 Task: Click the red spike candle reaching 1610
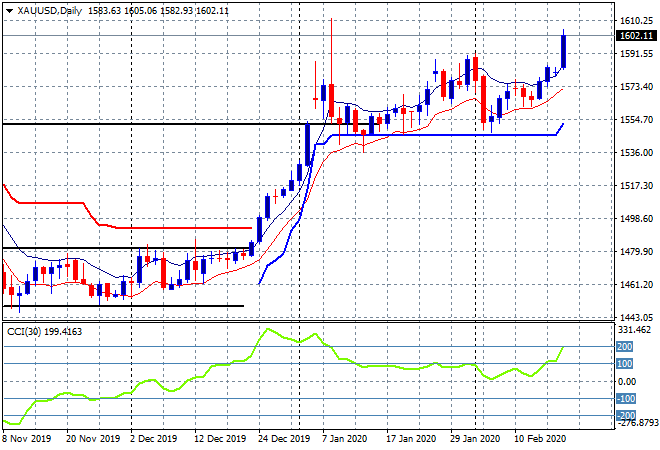332,100
